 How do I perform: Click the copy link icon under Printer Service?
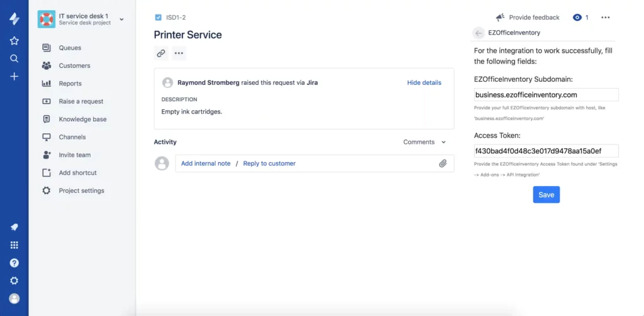click(x=161, y=53)
